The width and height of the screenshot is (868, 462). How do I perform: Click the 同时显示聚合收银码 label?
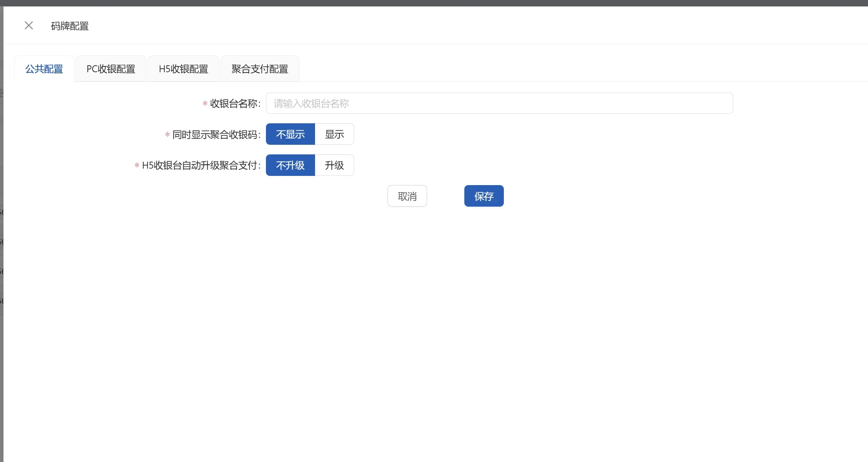click(215, 135)
